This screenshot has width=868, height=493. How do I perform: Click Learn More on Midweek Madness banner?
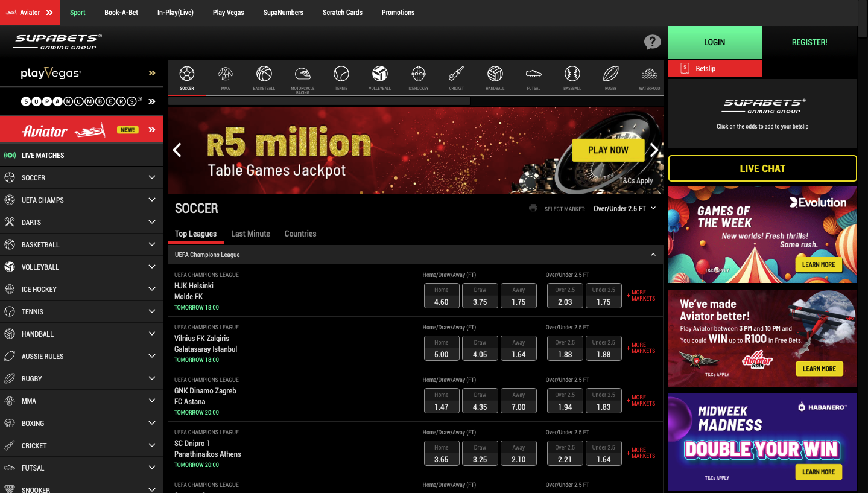[819, 472]
